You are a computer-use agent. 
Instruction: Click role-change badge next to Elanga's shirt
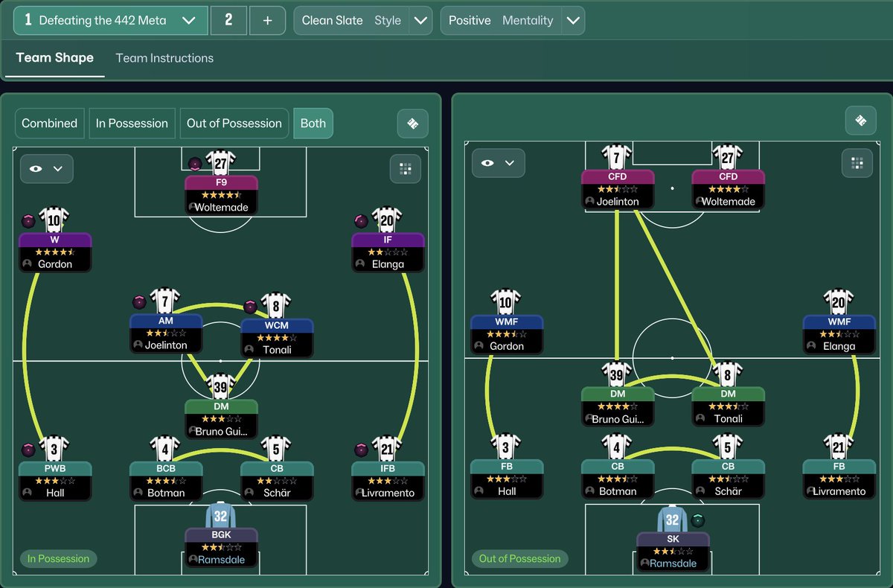pyautogui.click(x=361, y=221)
